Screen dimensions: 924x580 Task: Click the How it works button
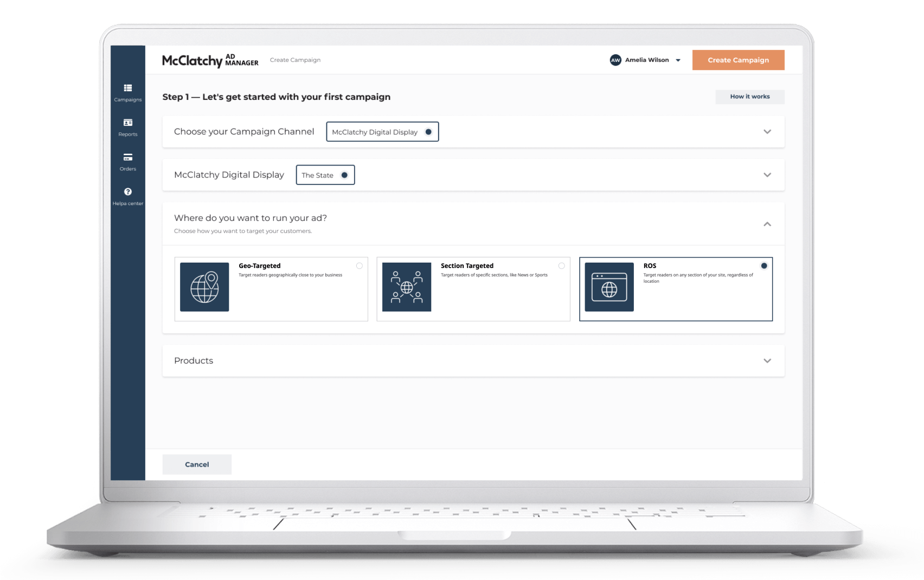749,97
